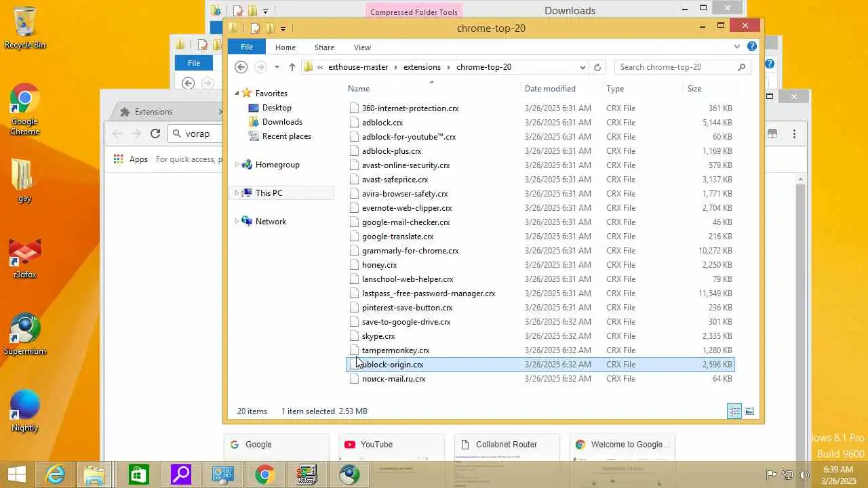Screen dimensions: 868x488
Task: Expand This PC tree node
Action: tap(237, 193)
